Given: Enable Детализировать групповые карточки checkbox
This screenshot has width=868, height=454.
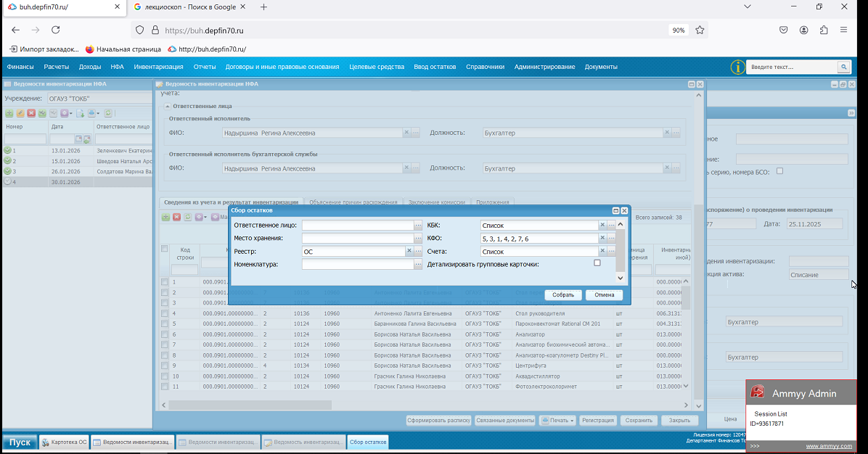Looking at the screenshot, I should click(x=597, y=263).
